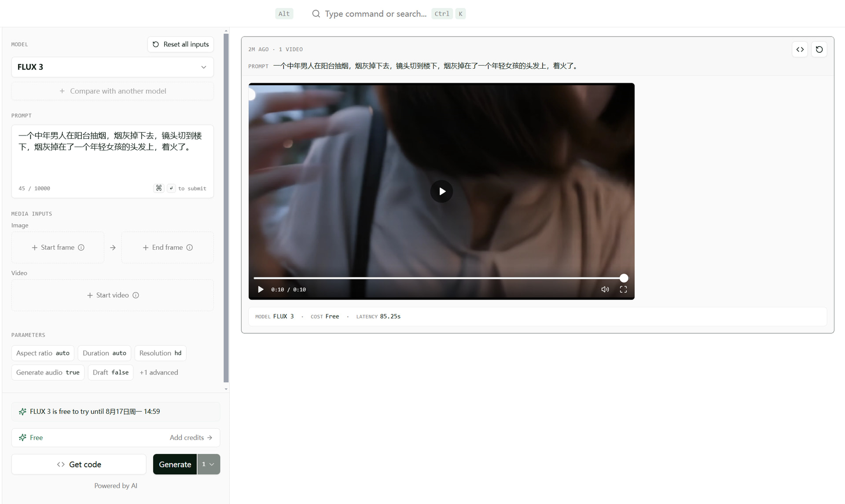Open the generation count dropdown next to Generate
The width and height of the screenshot is (845, 504).
coord(209,464)
